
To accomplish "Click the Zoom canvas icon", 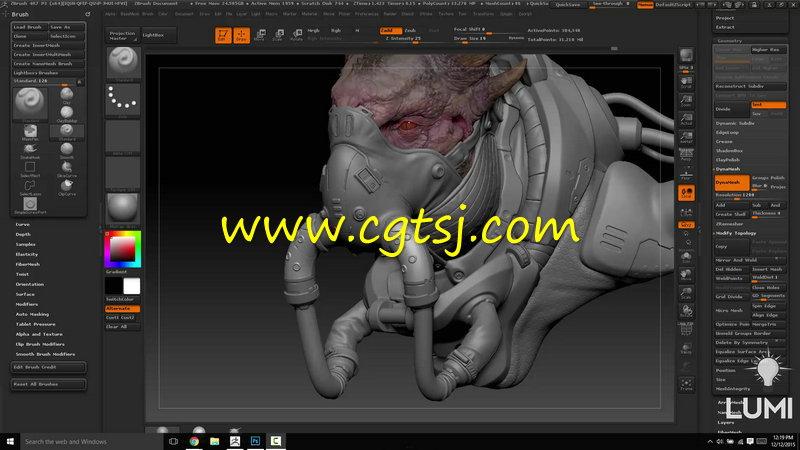I will [686, 101].
